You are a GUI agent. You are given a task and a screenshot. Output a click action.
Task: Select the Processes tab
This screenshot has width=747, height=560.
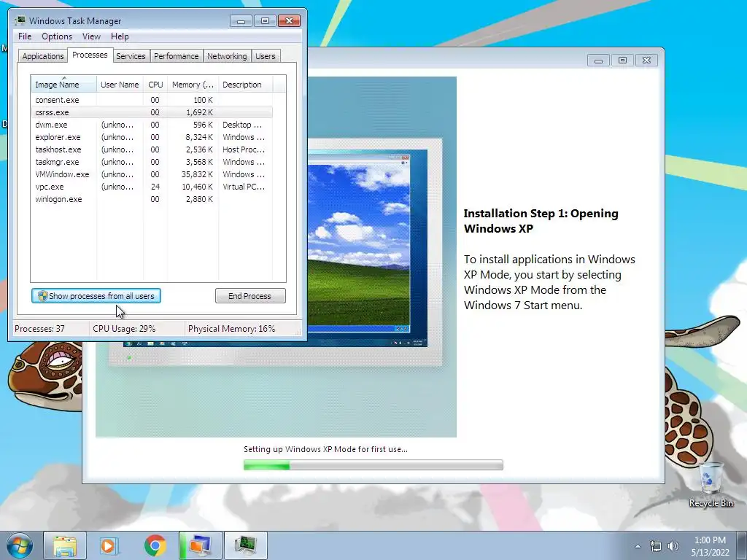pos(90,55)
